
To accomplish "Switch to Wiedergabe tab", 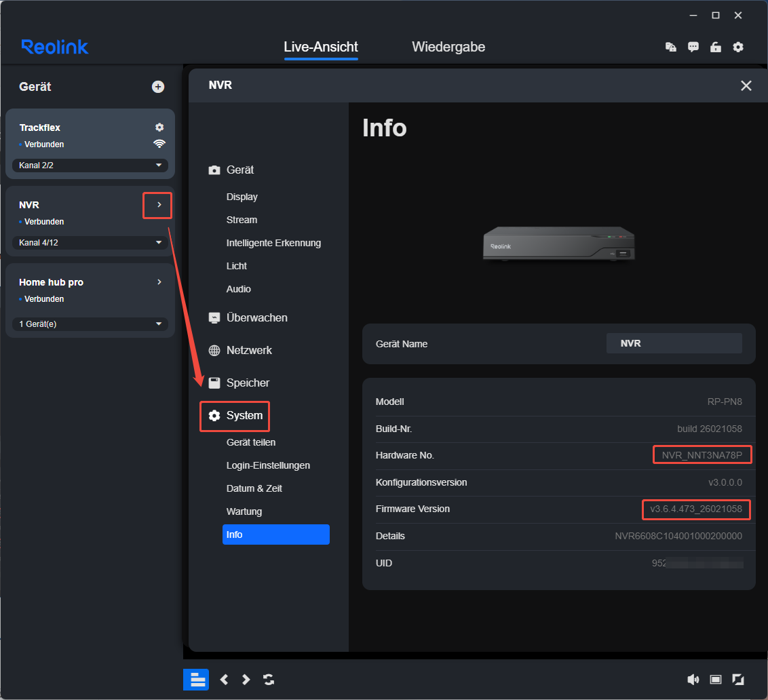I will coord(448,47).
